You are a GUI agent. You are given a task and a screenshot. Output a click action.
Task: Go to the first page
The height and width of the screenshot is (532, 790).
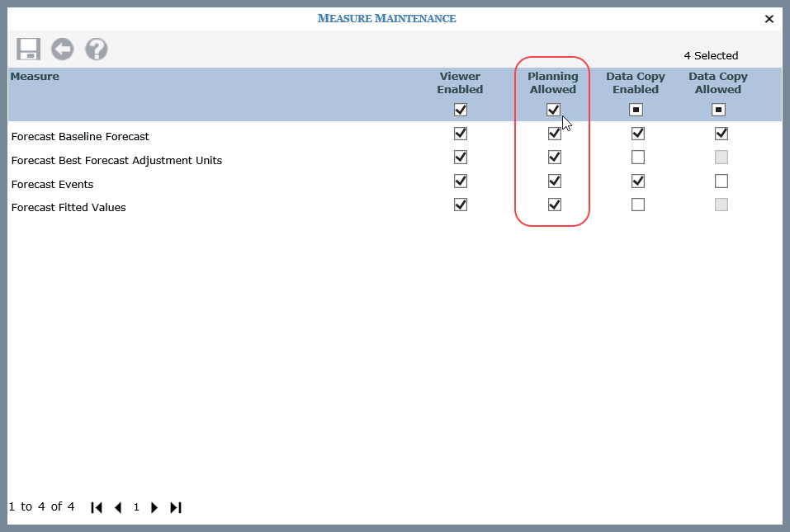pyautogui.click(x=97, y=507)
